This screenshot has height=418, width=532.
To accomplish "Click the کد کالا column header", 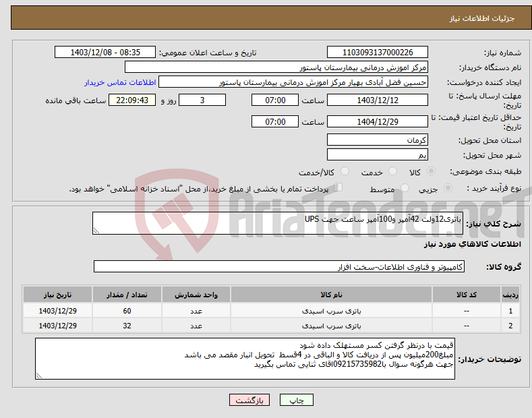I will tap(467, 295).
